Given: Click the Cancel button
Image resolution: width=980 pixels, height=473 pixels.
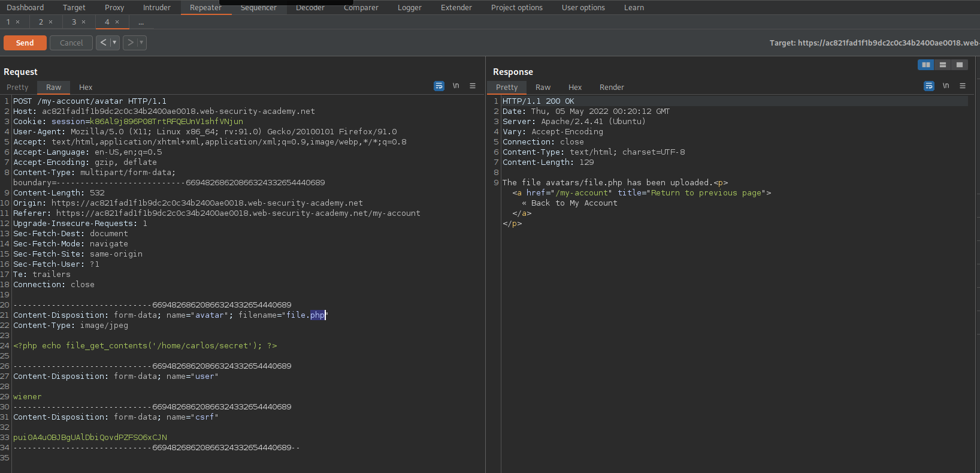Looking at the screenshot, I should (x=71, y=43).
